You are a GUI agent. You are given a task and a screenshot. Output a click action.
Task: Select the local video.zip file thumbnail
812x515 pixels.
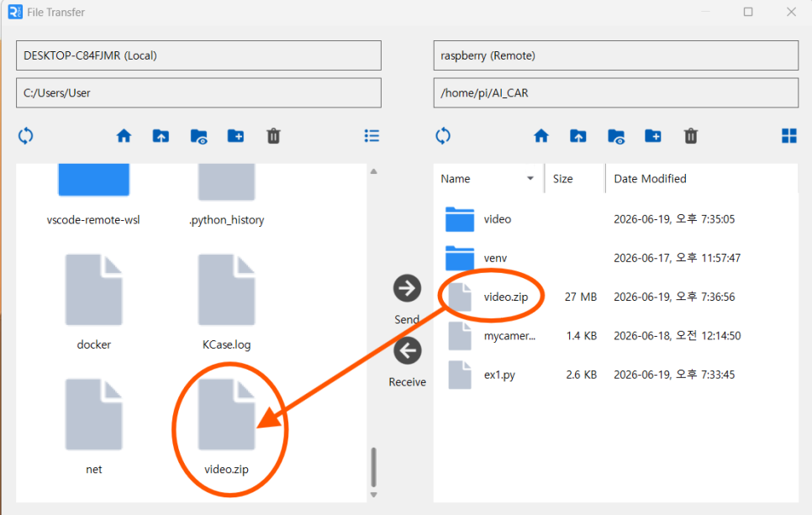[x=226, y=414]
